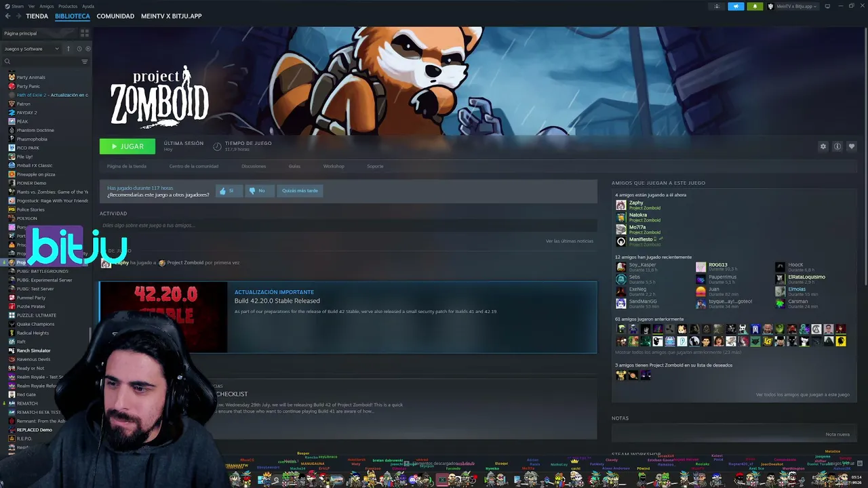Select Raft in the game list
The height and width of the screenshot is (488, 868).
[21, 342]
